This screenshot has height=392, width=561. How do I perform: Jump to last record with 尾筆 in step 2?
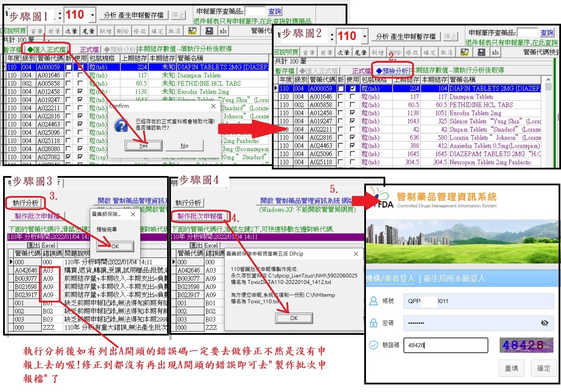click(x=361, y=52)
